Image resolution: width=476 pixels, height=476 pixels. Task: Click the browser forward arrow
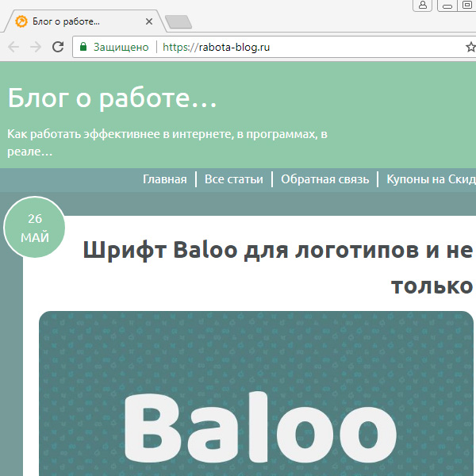pos(36,47)
